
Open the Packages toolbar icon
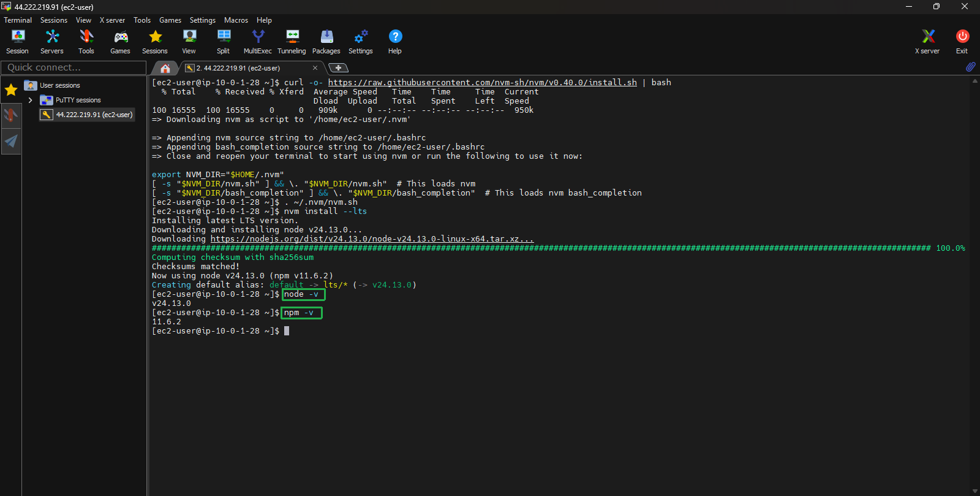[x=326, y=42]
